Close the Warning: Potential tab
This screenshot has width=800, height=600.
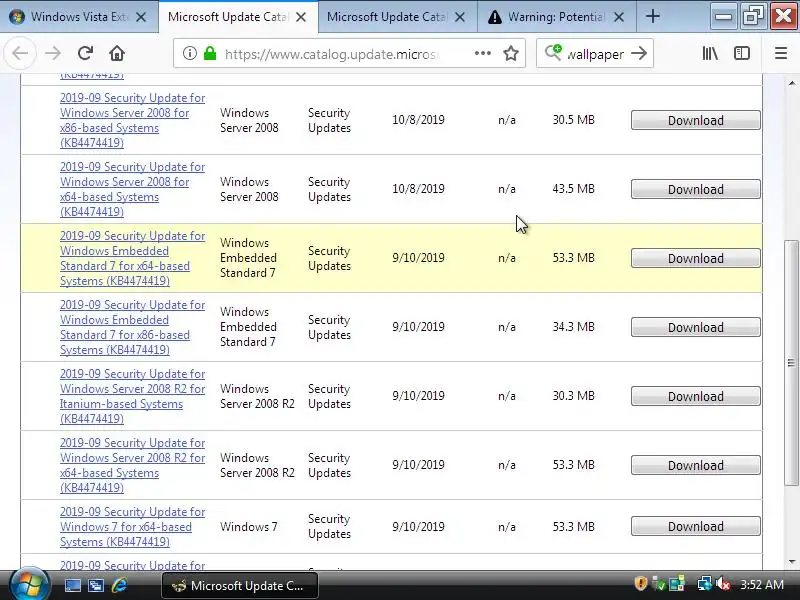[619, 17]
